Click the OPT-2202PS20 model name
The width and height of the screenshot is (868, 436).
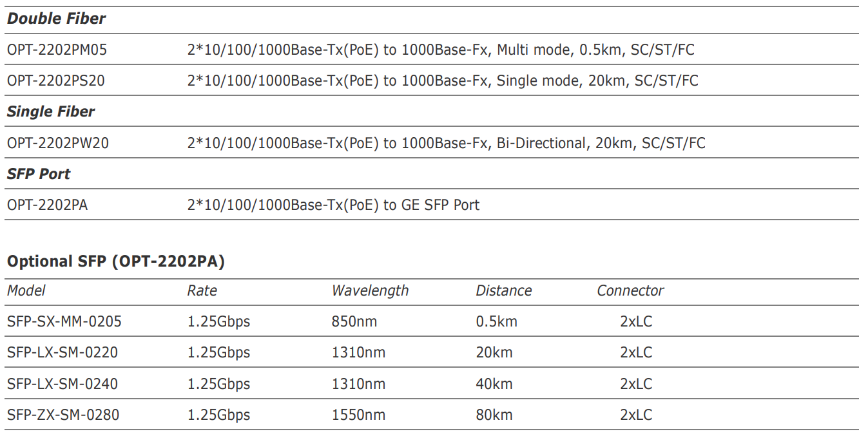(x=56, y=81)
